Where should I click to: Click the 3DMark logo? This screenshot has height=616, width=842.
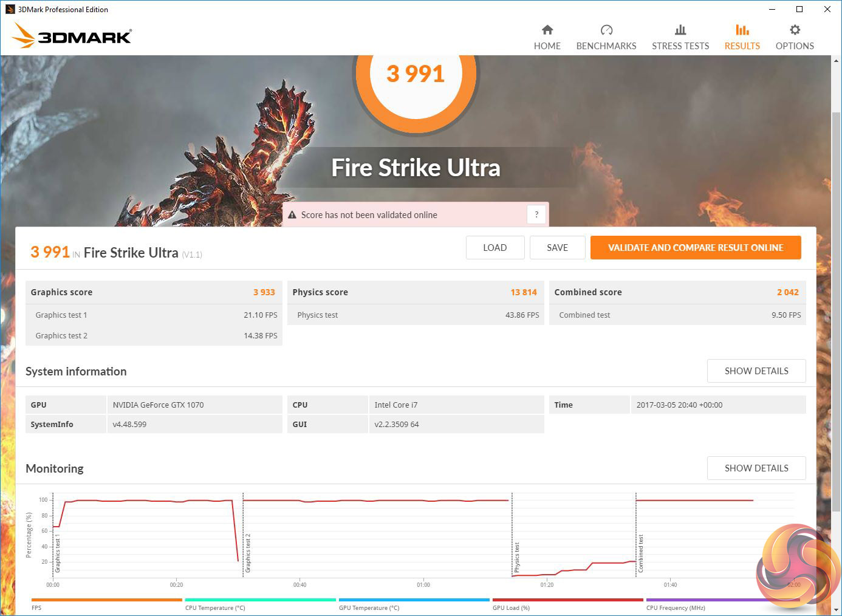[72, 36]
